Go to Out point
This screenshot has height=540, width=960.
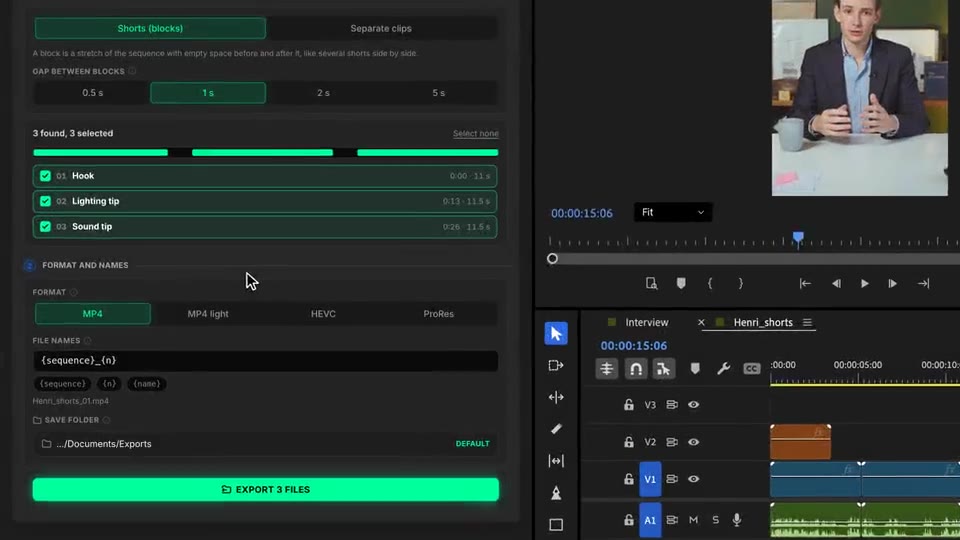pyautogui.click(x=923, y=283)
